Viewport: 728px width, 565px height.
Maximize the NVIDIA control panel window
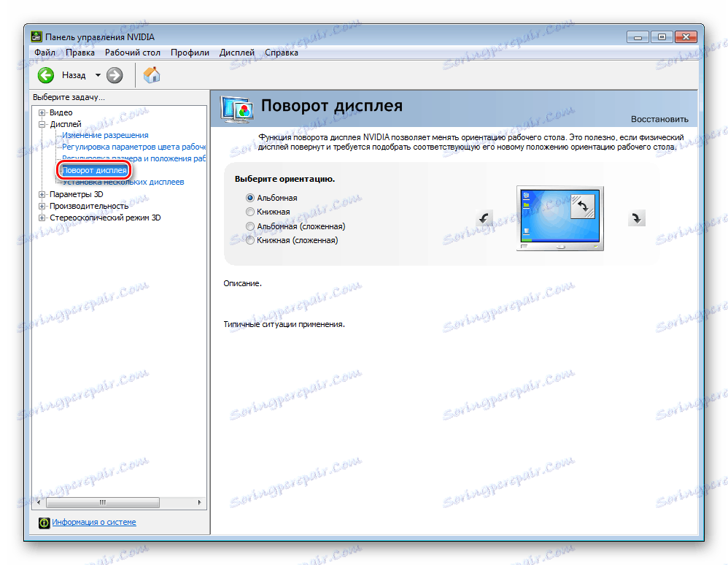pyautogui.click(x=662, y=36)
